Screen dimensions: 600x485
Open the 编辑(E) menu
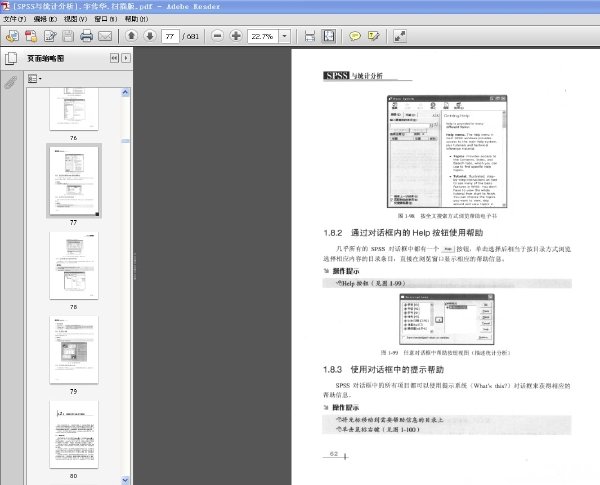coord(45,19)
